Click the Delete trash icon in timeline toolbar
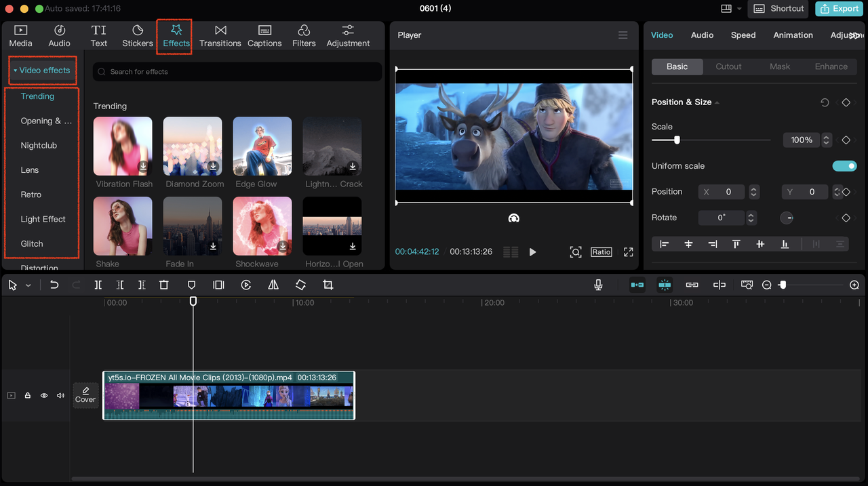Viewport: 868px width, 486px height. click(163, 285)
